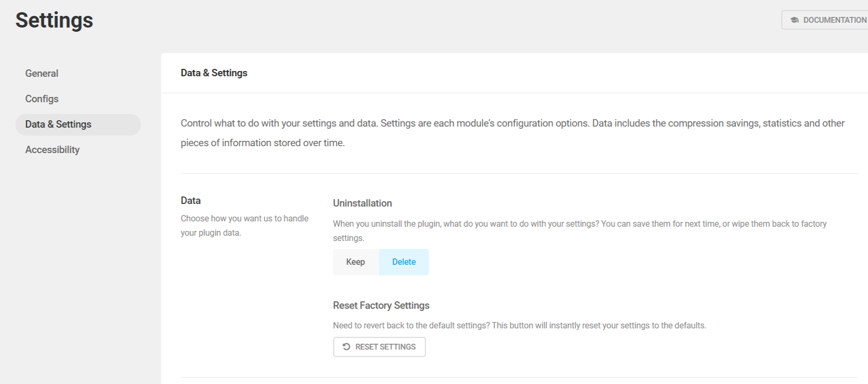868x384 pixels.
Task: Click the Reset Factory Settings heading
Action: [x=381, y=306]
